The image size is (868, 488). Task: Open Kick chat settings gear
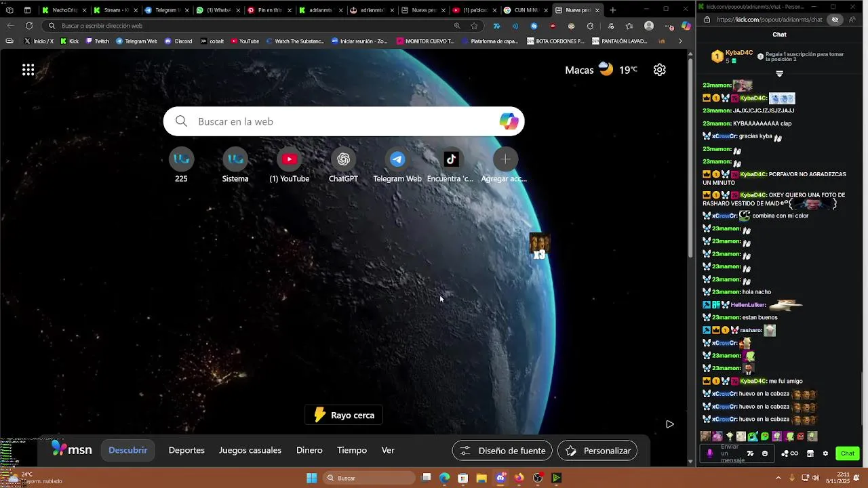click(x=825, y=453)
